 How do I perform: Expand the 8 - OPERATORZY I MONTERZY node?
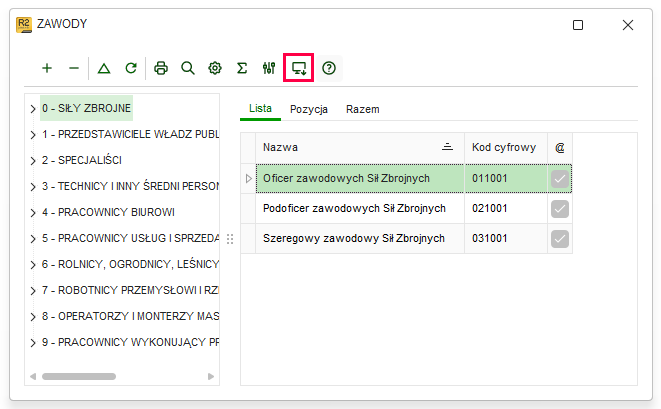[x=33, y=317]
